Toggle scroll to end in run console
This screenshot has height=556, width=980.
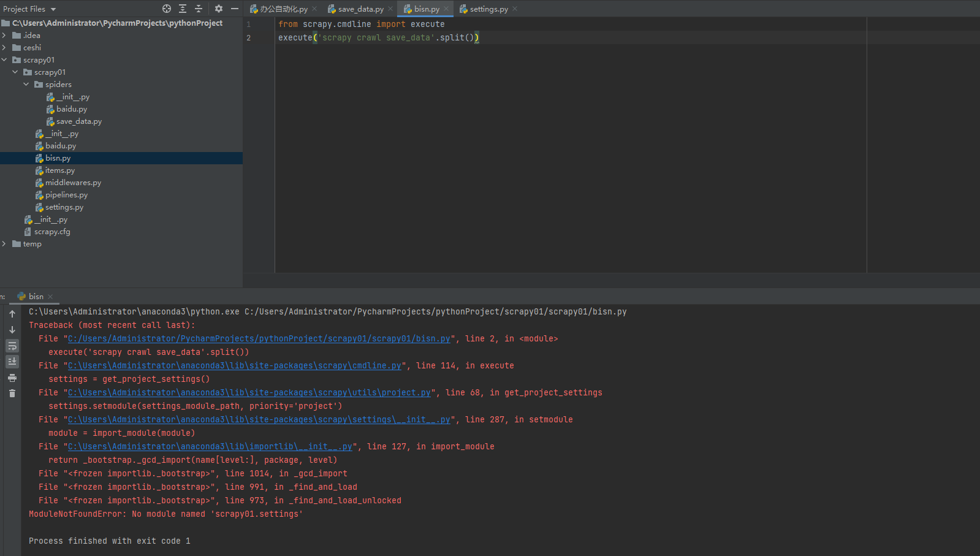(x=12, y=362)
